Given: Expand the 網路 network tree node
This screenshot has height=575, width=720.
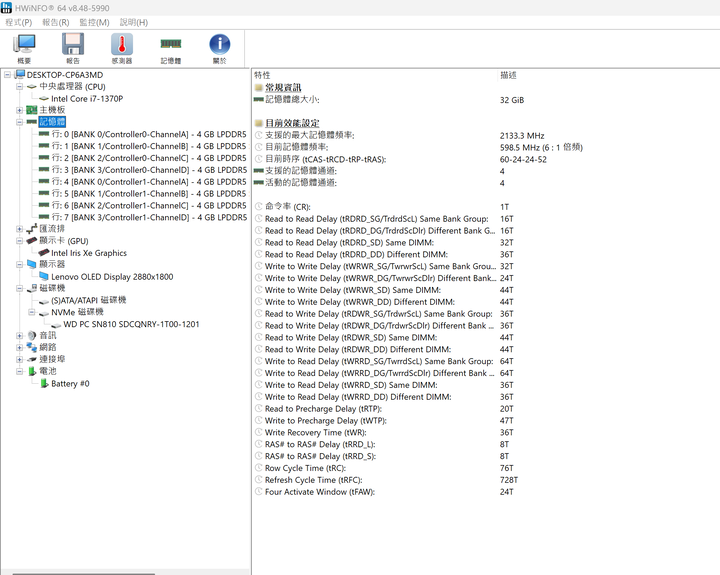Looking at the screenshot, I should point(19,348).
